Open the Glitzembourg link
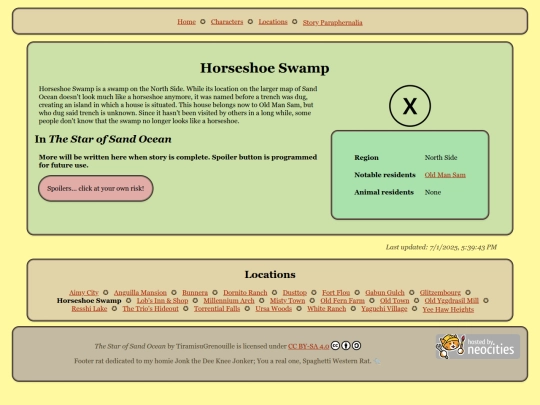The height and width of the screenshot is (405, 540). coord(440,292)
